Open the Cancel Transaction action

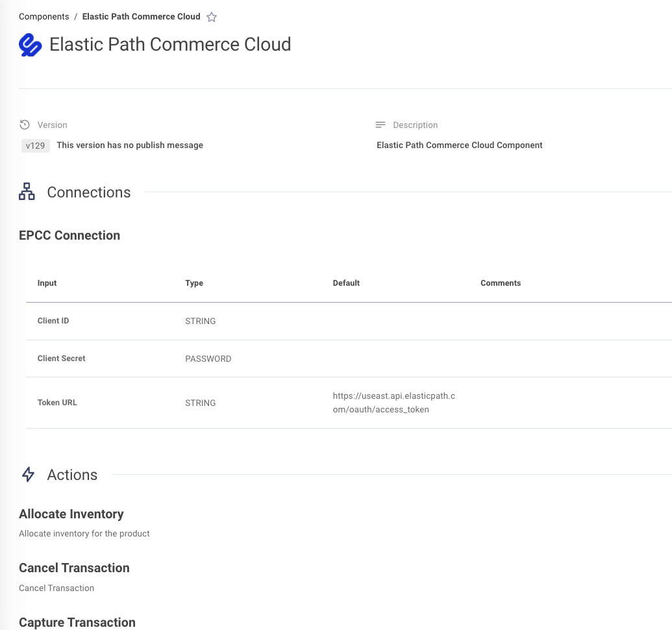(x=74, y=568)
